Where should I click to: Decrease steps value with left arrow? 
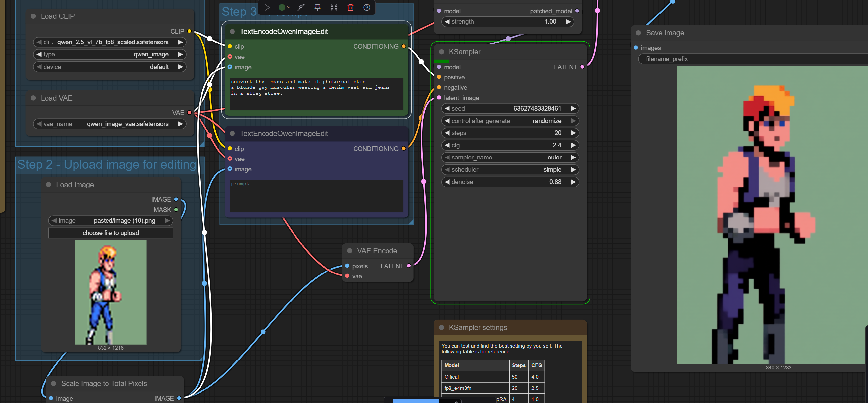click(x=447, y=133)
